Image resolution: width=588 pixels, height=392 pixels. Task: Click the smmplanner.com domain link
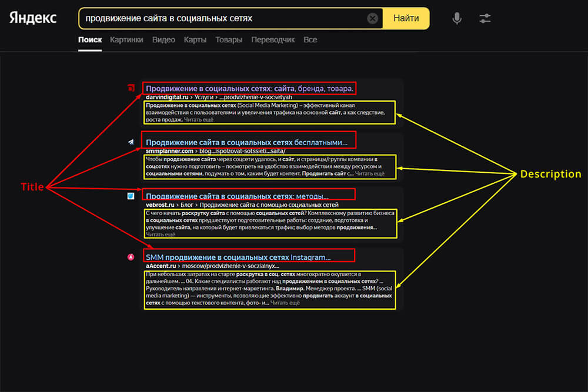(169, 151)
